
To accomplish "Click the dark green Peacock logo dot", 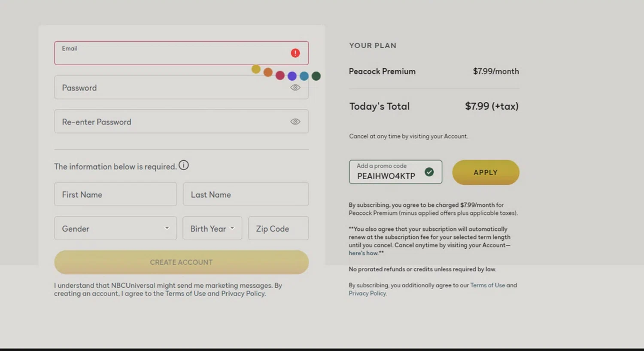I will pos(316,76).
